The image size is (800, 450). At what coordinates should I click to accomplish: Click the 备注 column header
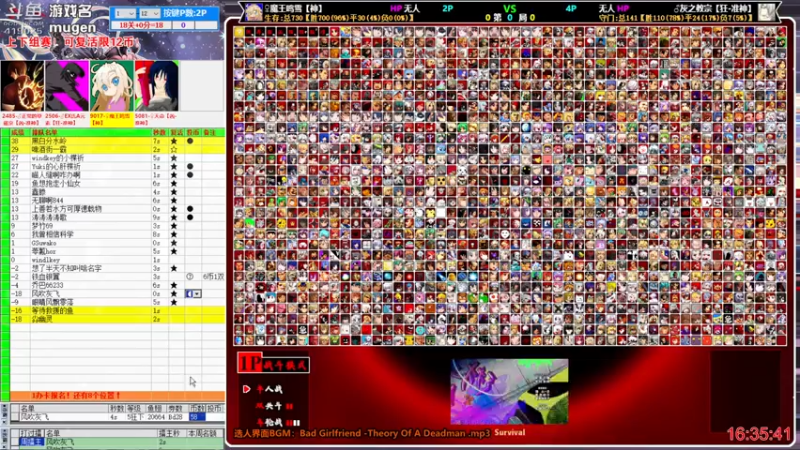pos(210,133)
